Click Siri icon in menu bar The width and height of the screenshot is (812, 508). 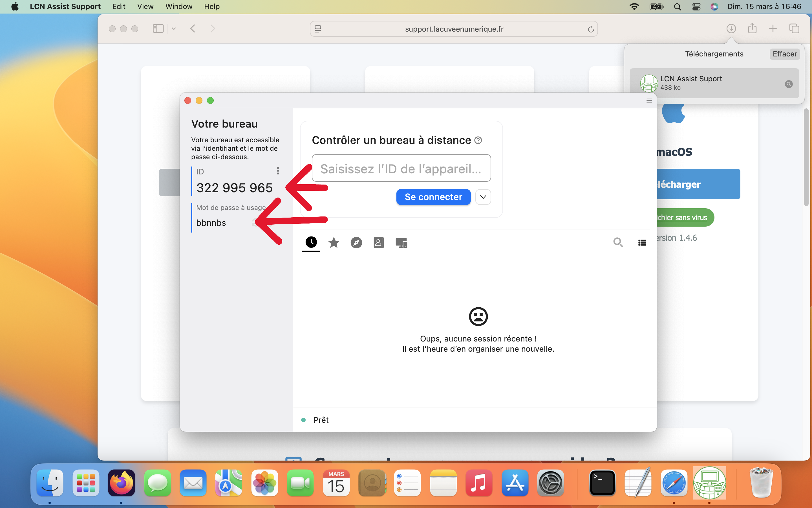[x=714, y=7]
